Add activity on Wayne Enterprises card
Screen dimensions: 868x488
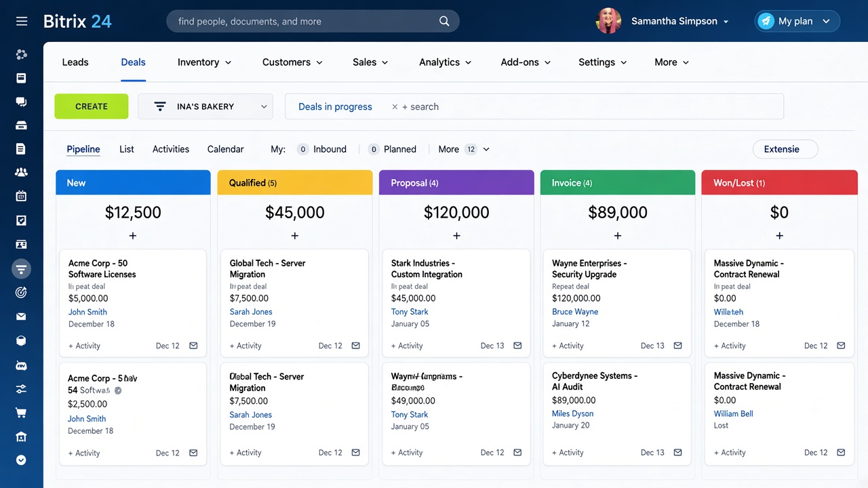(568, 346)
